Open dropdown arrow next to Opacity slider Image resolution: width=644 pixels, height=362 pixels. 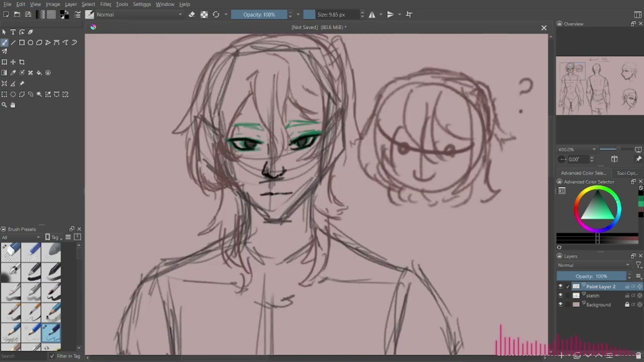[298, 15]
